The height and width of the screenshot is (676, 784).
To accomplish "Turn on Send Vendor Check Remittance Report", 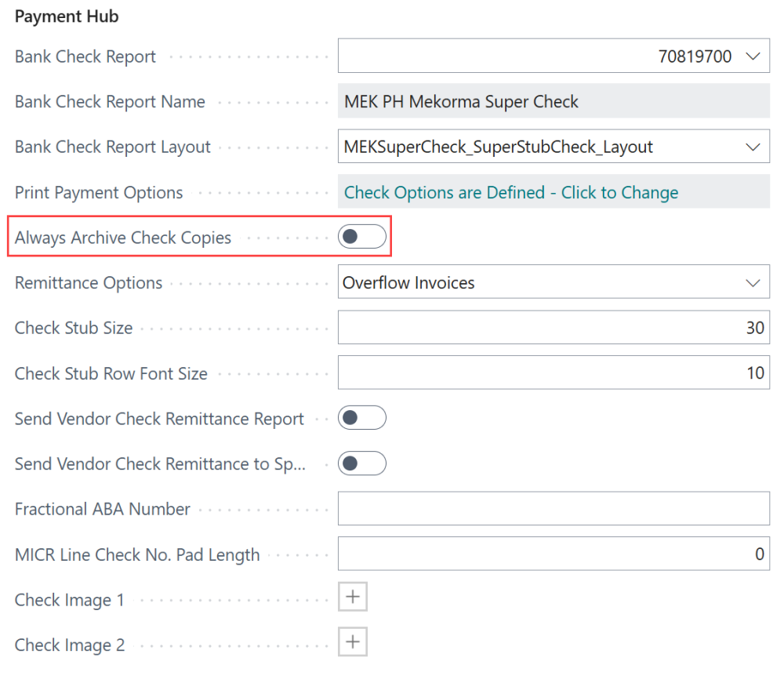I will 361,418.
